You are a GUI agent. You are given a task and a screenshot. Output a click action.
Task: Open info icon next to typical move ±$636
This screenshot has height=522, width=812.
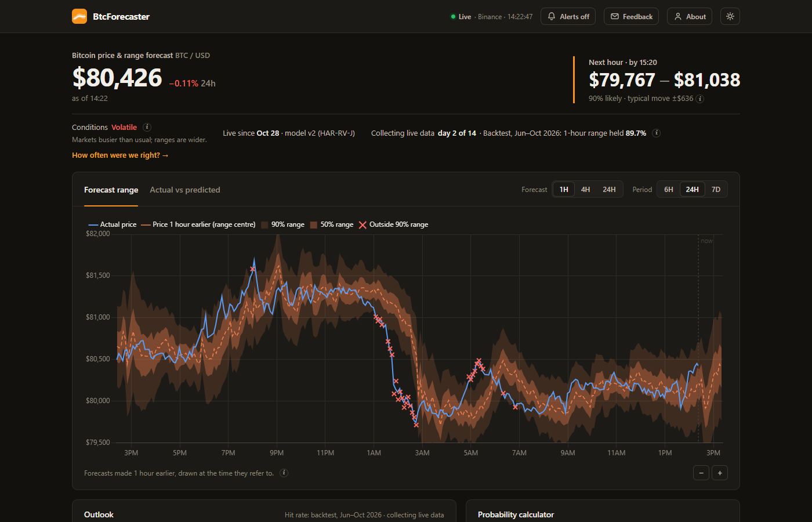pos(700,99)
